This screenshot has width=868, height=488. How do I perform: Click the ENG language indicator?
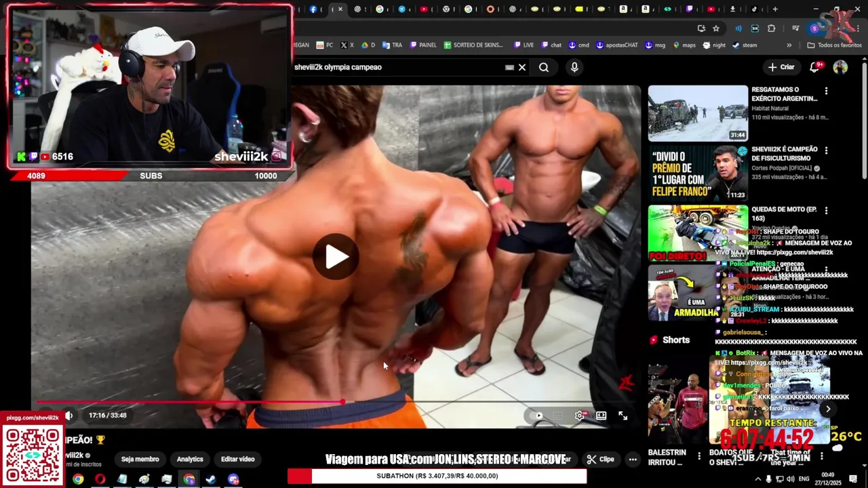(805, 479)
